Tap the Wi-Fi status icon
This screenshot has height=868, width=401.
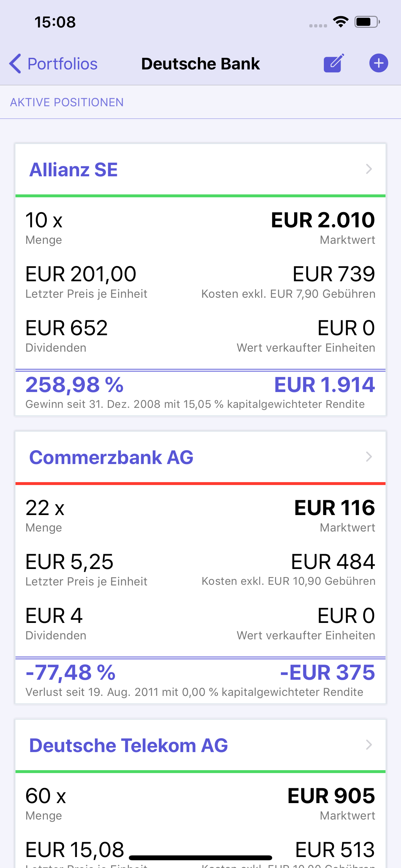pos(340,22)
